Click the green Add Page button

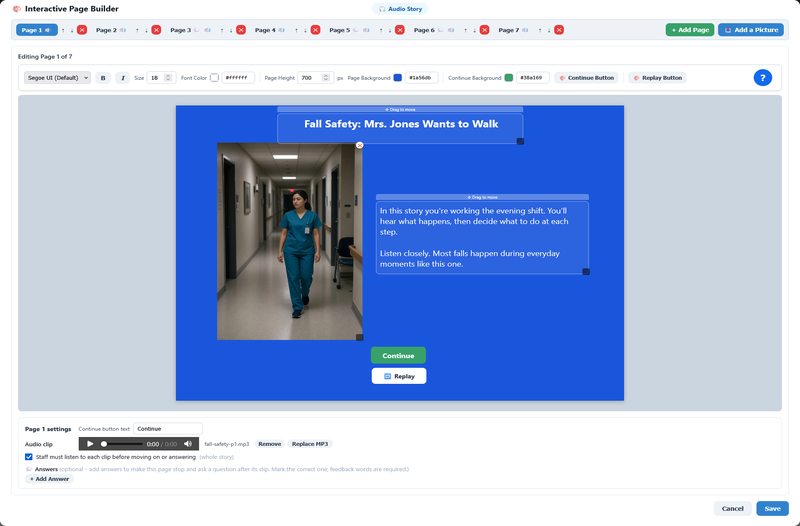(x=690, y=30)
